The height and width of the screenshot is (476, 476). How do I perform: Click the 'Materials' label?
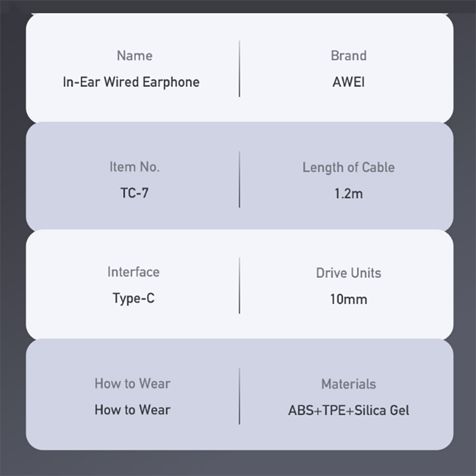pyautogui.click(x=349, y=384)
